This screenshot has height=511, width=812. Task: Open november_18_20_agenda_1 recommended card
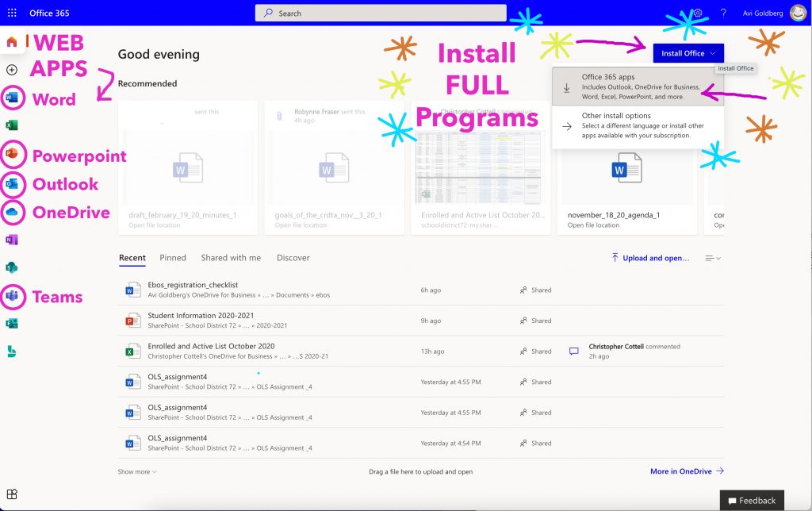pyautogui.click(x=626, y=168)
